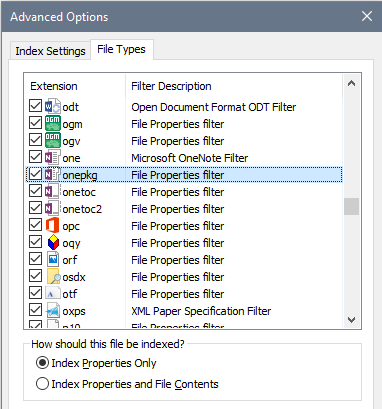Click 'Microsoft OneNote Filter' description
The image size is (382, 409).
190,158
